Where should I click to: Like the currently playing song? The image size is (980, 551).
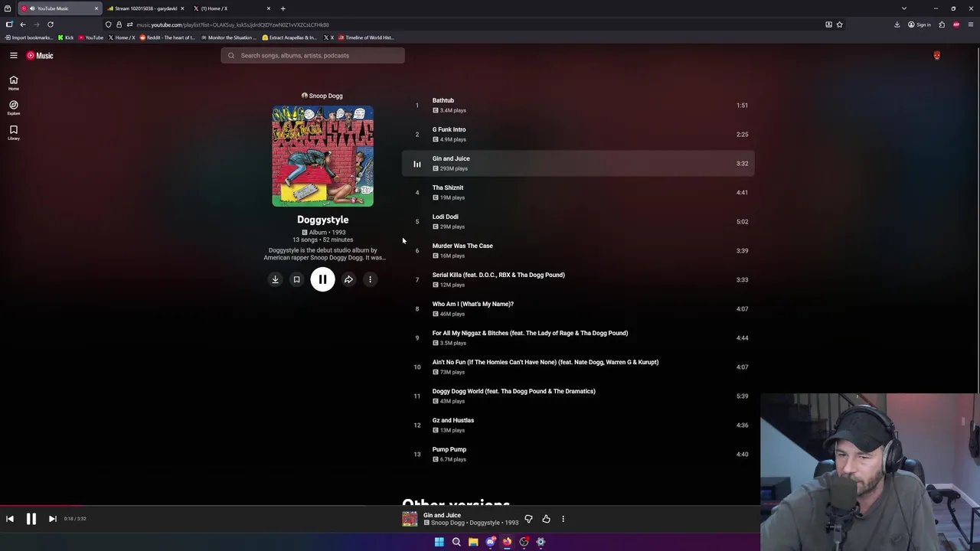pyautogui.click(x=546, y=519)
